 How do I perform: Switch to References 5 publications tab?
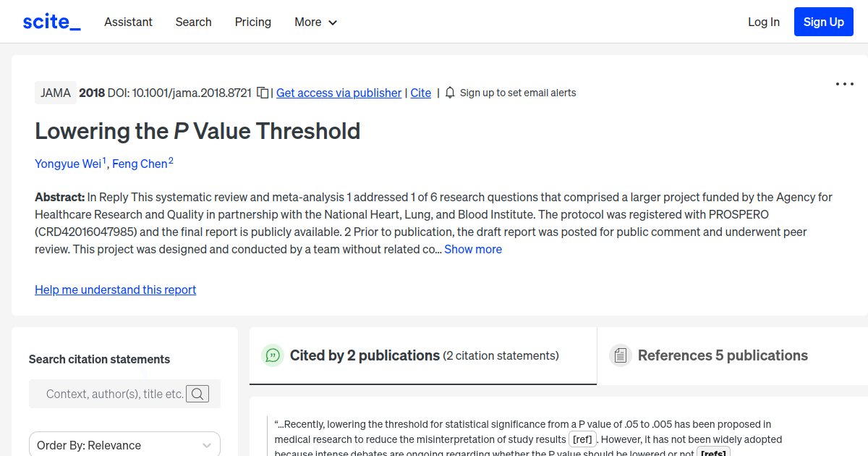(x=723, y=355)
